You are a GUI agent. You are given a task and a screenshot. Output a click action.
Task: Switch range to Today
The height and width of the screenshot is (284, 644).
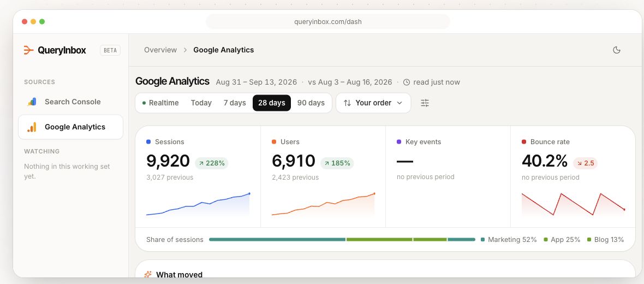point(201,103)
